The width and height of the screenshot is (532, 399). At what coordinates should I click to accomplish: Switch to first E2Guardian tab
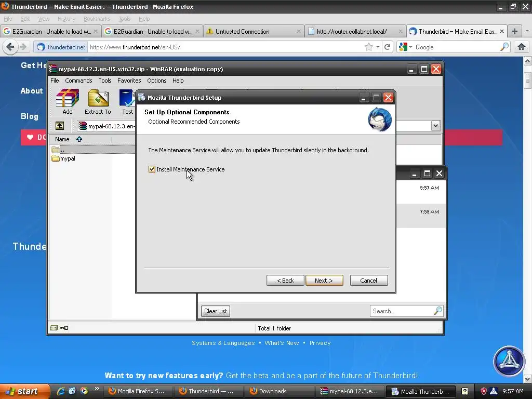click(50, 31)
